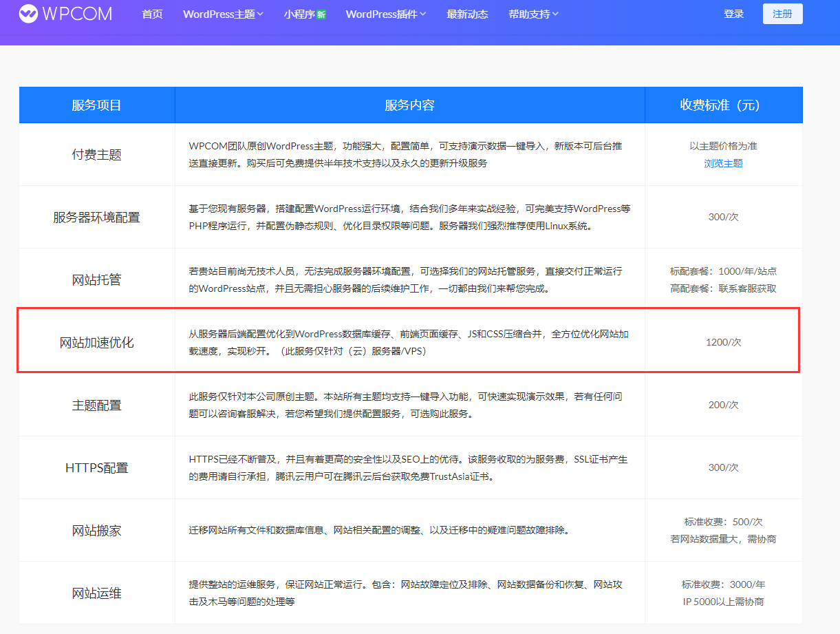840x634 pixels.
Task: Expand the WordPress主题 dropdown menu
Action: 223,14
